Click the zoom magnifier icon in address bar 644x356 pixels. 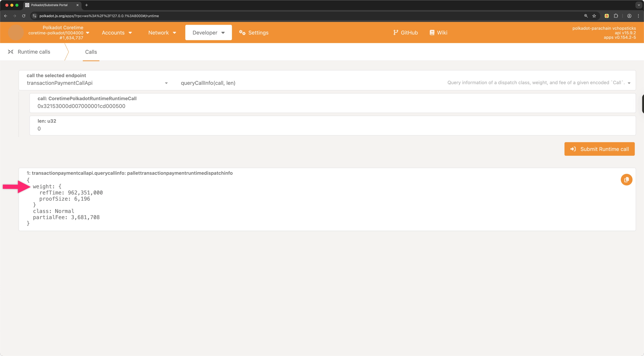[586, 16]
